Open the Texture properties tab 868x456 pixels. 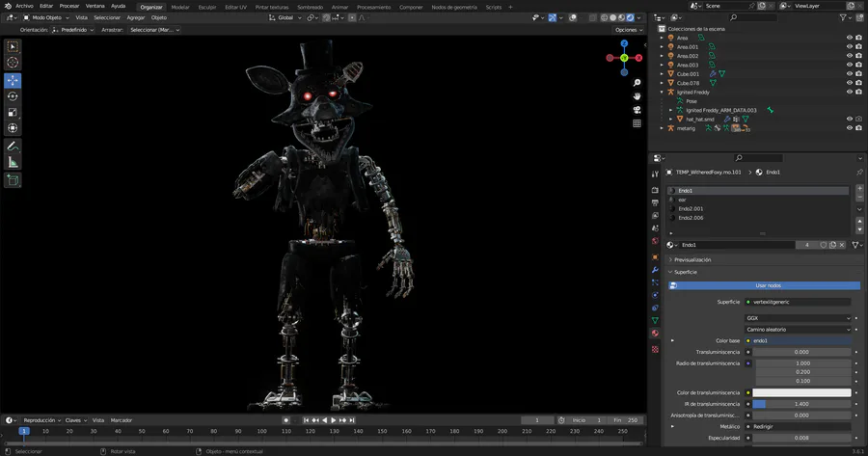coord(655,349)
